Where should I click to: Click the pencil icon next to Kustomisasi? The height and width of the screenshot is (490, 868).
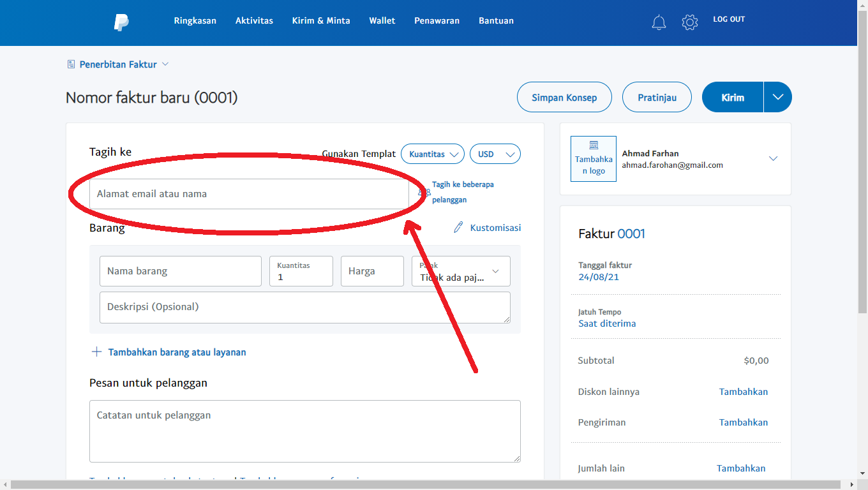pos(457,226)
